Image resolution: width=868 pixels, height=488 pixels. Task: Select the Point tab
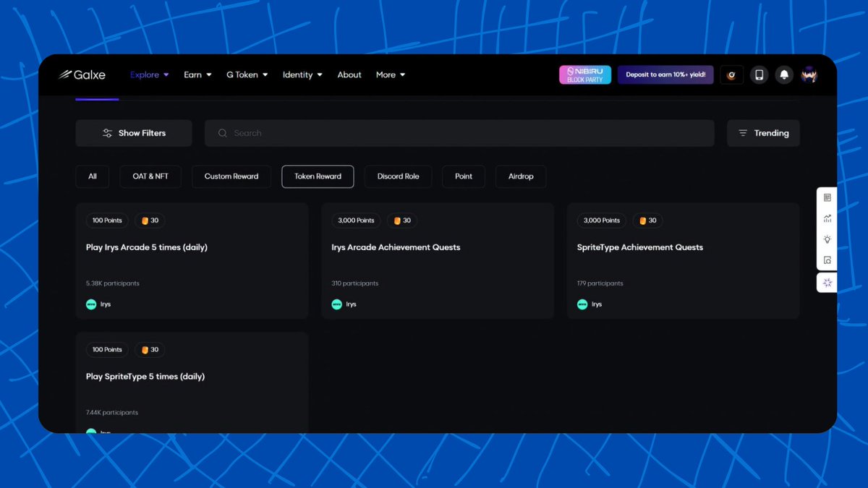coord(464,176)
